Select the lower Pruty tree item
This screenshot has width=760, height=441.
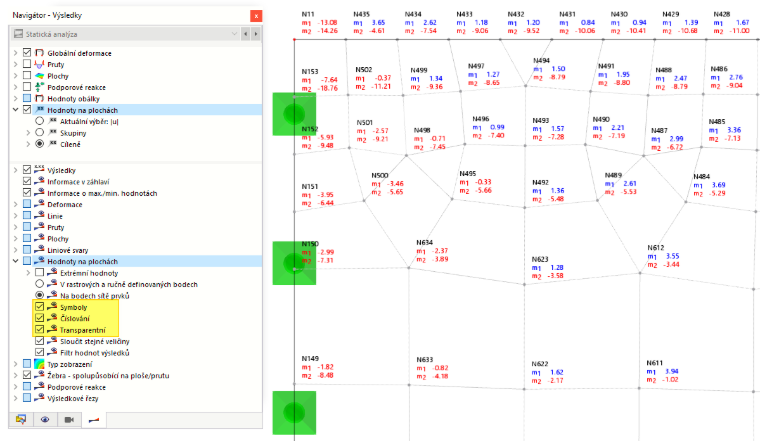(55, 227)
